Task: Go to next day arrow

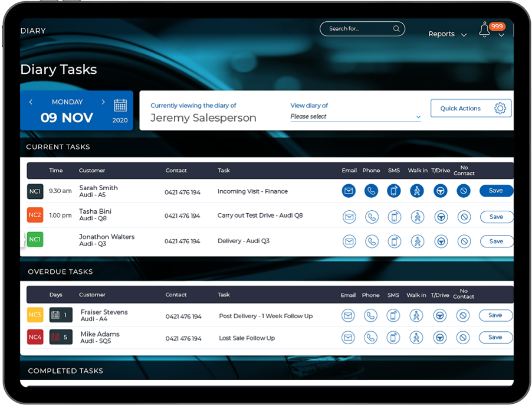Action: (103, 102)
